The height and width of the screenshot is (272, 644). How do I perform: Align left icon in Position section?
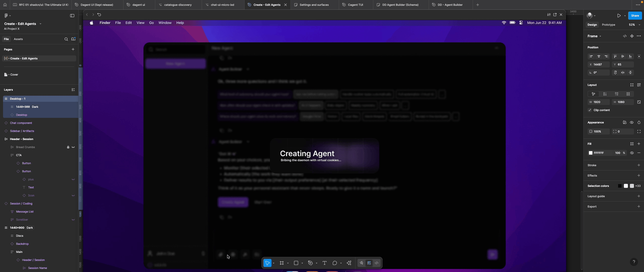click(x=591, y=56)
